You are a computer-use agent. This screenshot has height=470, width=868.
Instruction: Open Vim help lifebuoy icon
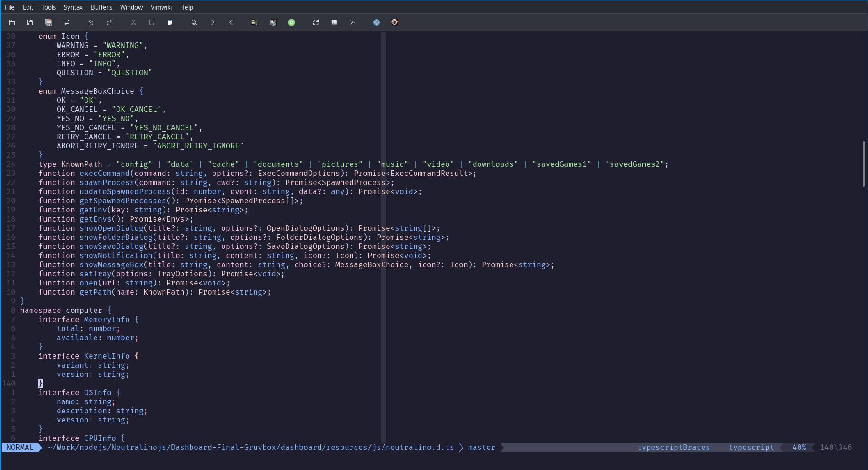377,22
